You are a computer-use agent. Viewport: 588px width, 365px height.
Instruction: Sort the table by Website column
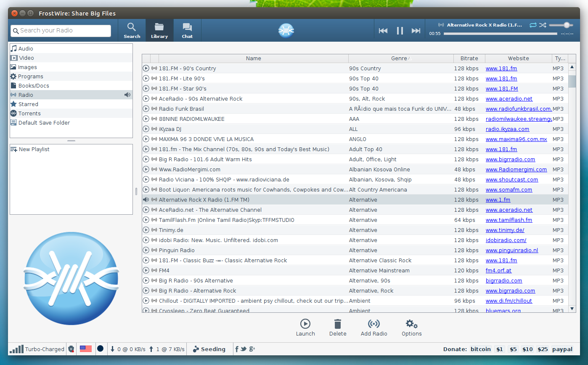click(519, 59)
